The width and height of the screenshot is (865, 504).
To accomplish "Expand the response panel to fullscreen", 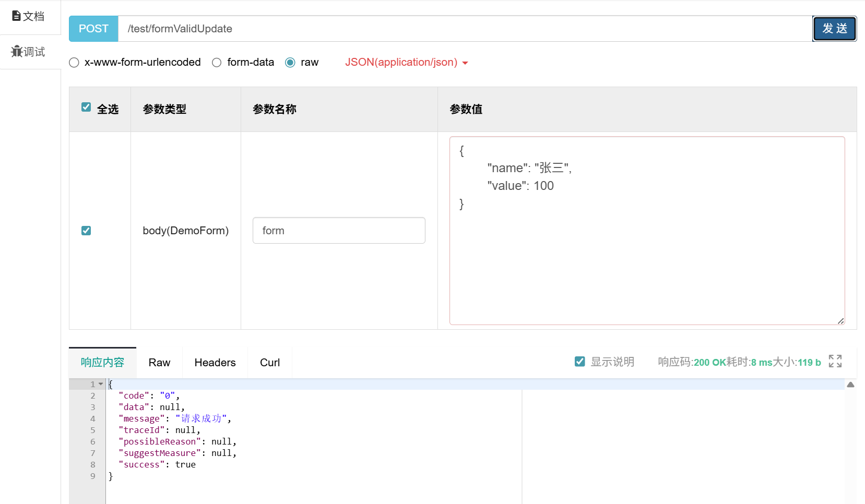I will pyautogui.click(x=835, y=361).
